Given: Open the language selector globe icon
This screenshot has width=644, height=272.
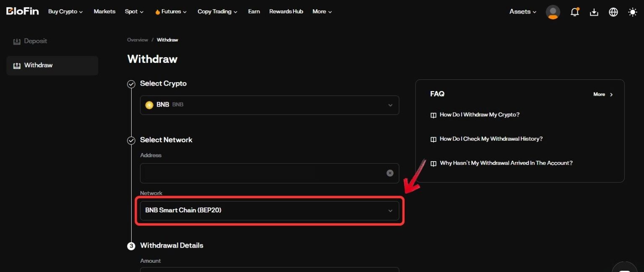Looking at the screenshot, I should [x=613, y=12].
